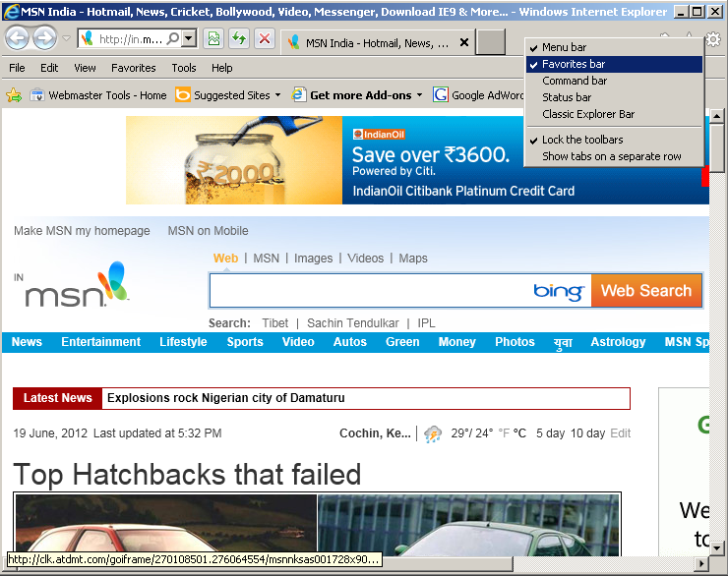
Task: Uncheck Favorites bar in context menu
Action: click(614, 64)
